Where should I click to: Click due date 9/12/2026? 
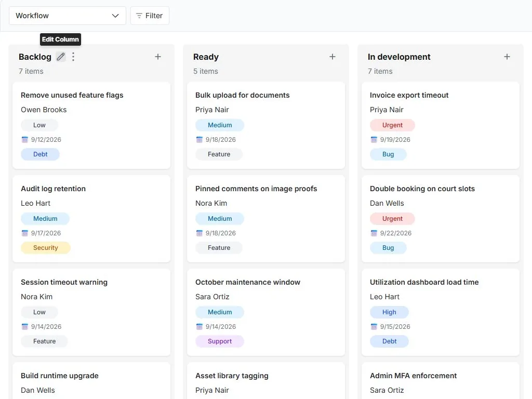[46, 139]
